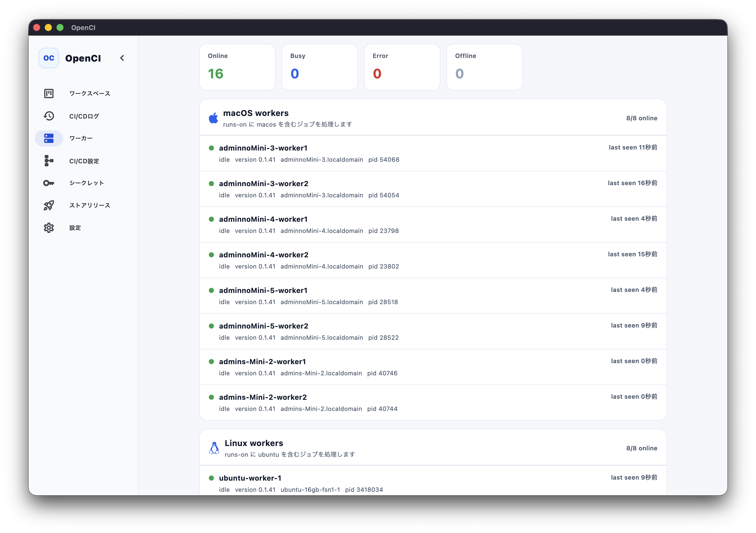Click adminnoMini-5-worker2 green status dot
This screenshot has width=756, height=533.
211,326
